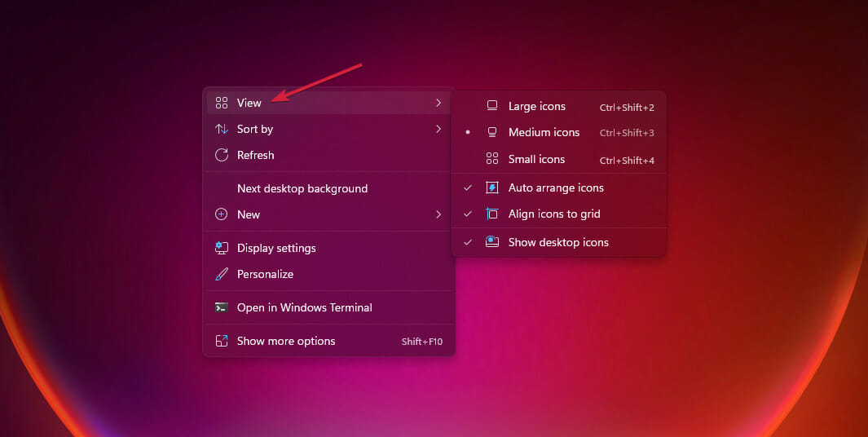Click the Medium icons selected radio dot
The image size is (868, 437).
tap(468, 132)
